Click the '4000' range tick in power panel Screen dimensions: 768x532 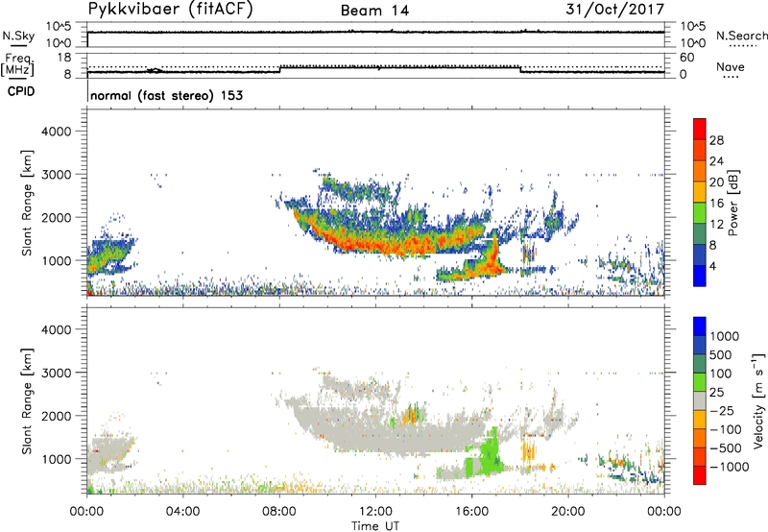tap(56, 132)
